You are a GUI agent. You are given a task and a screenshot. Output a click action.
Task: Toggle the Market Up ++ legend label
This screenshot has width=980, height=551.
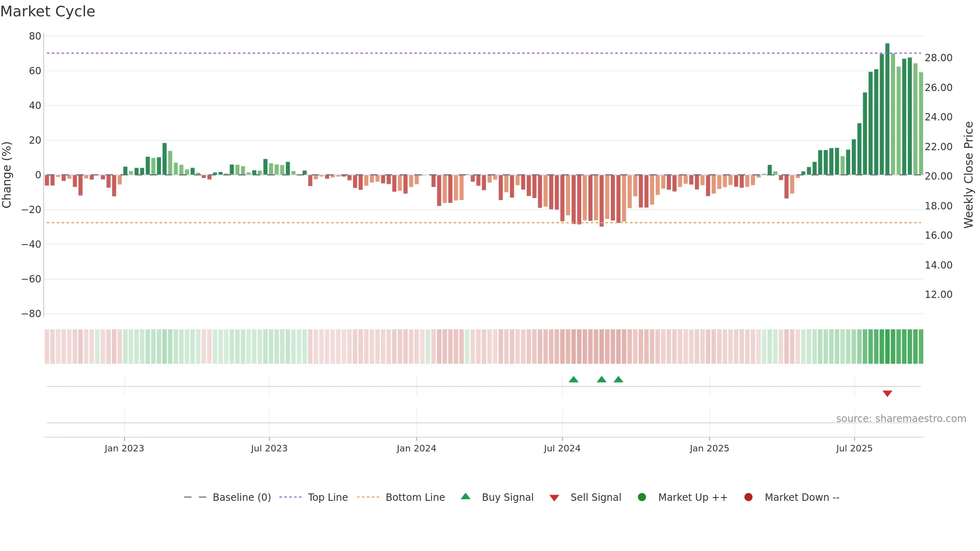pyautogui.click(x=693, y=497)
